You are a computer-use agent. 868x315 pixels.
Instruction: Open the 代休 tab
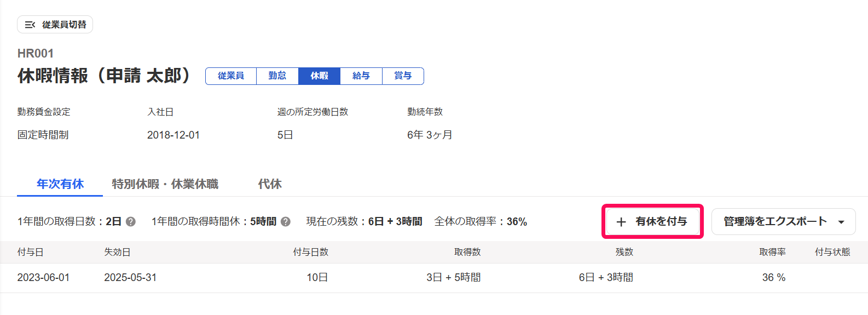[x=270, y=184]
